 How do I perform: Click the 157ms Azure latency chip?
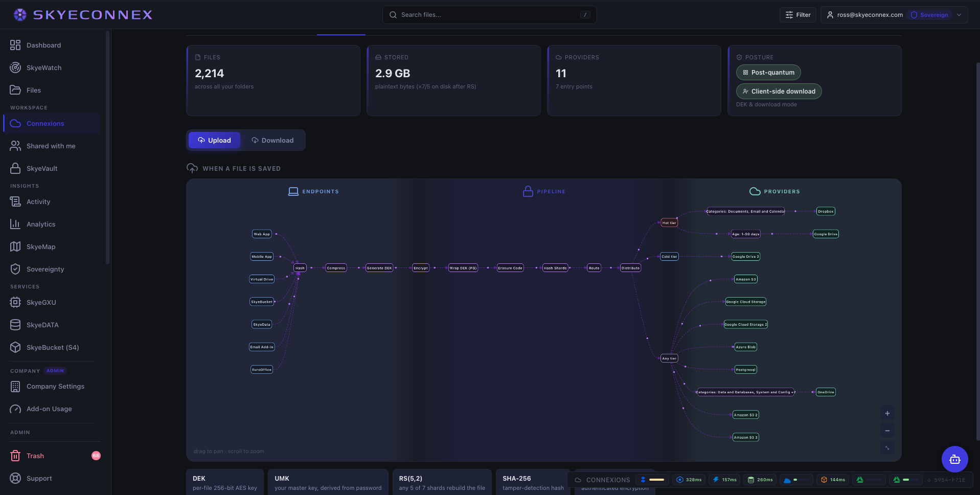pyautogui.click(x=724, y=480)
